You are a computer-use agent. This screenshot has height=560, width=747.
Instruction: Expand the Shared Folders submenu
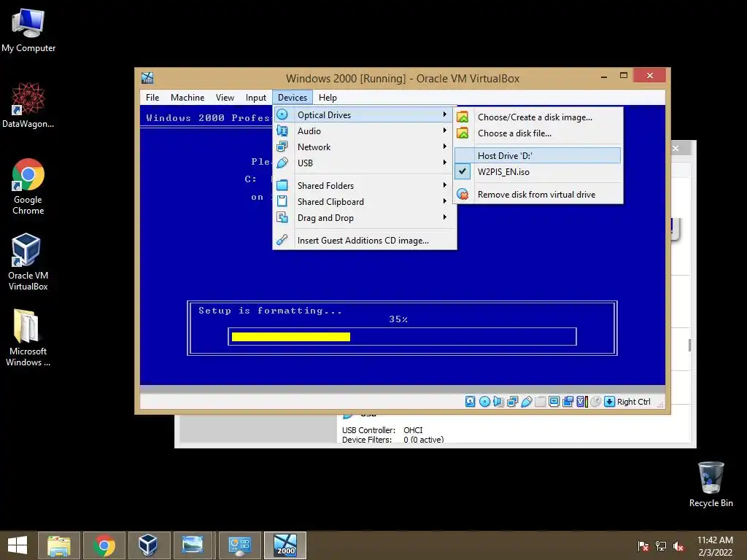[365, 186]
